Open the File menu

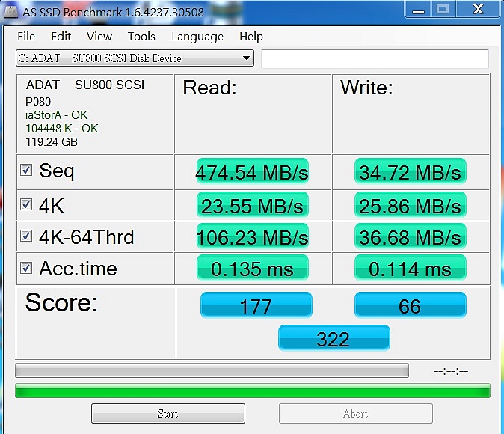click(x=26, y=37)
